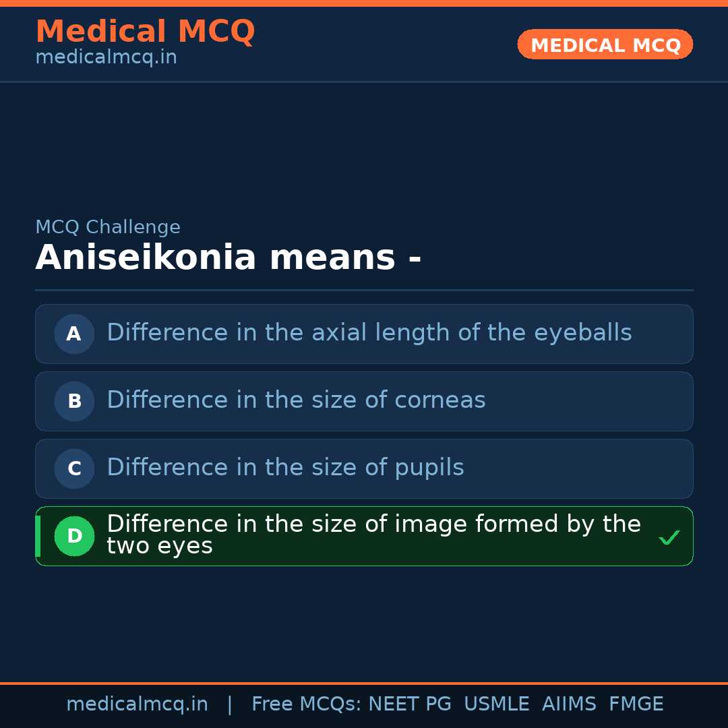
Task: Click the USMLE footer text
Action: pos(496,704)
